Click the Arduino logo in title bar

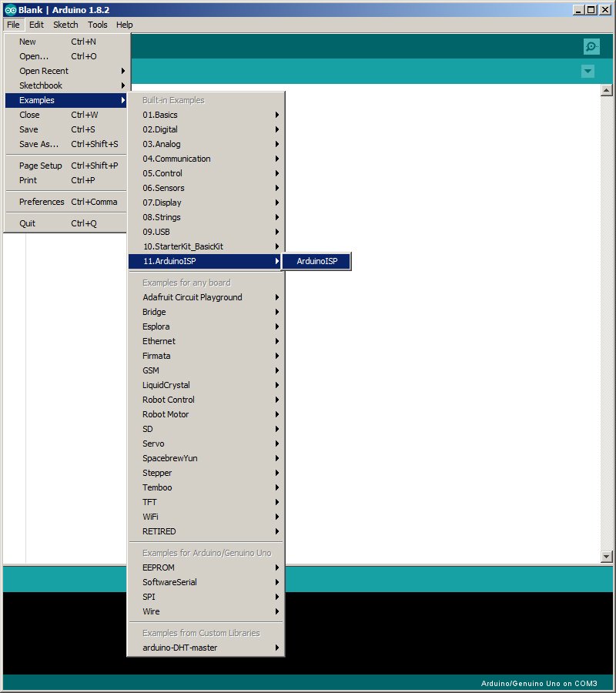tap(10, 10)
